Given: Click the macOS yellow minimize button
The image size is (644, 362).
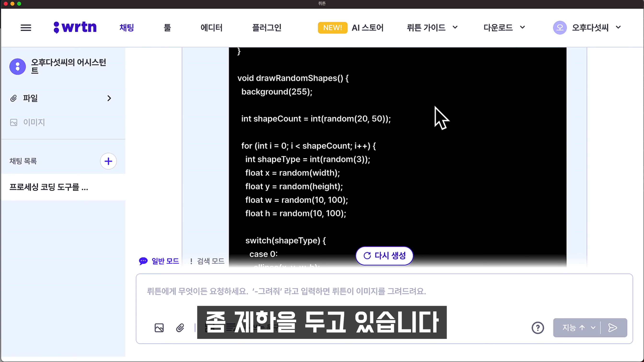Looking at the screenshot, I should [x=12, y=4].
